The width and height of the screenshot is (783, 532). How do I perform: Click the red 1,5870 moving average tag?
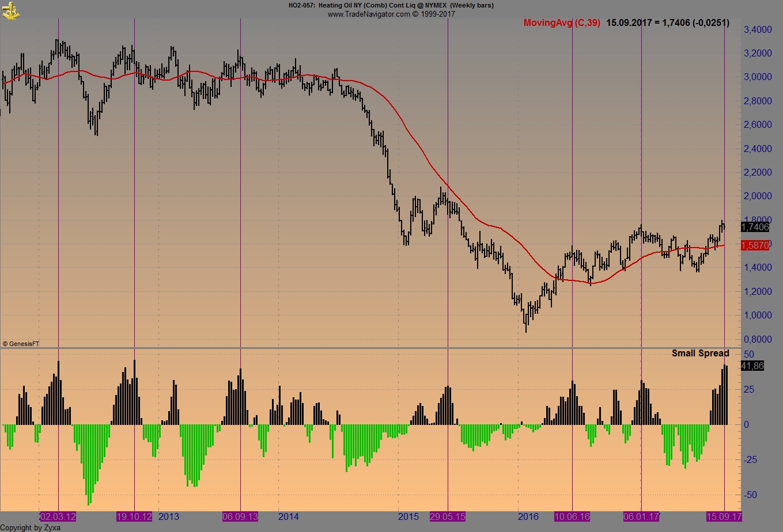pos(755,245)
